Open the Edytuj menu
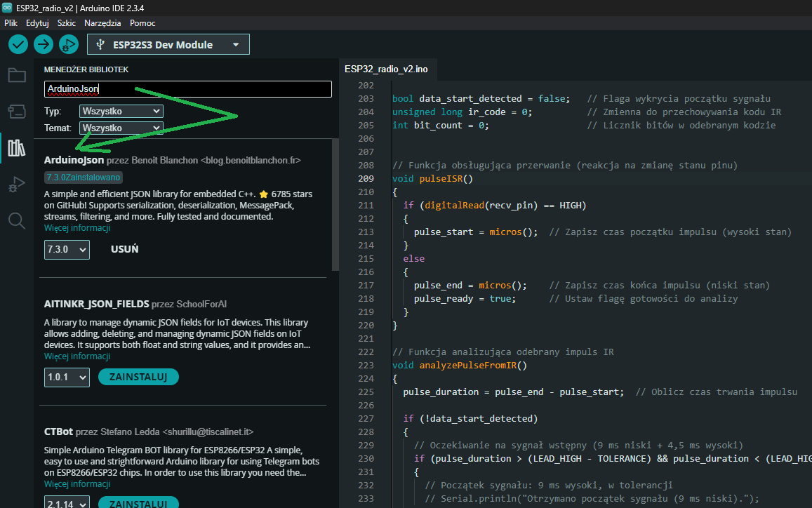This screenshot has width=812, height=508. pyautogui.click(x=37, y=22)
